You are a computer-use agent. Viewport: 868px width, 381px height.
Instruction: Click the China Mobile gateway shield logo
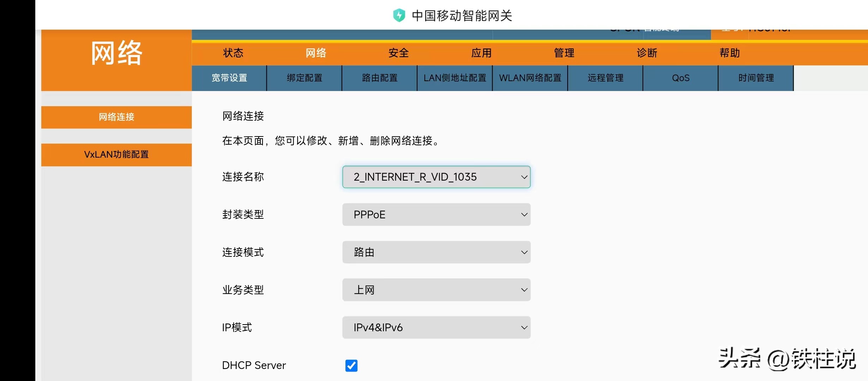click(399, 15)
